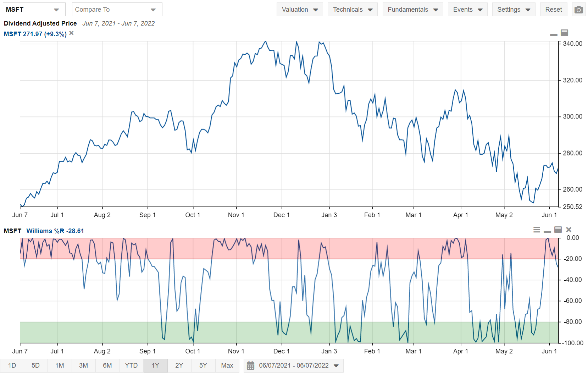Select the 1Y time range
Image resolution: width=588 pixels, height=374 pixels.
(x=155, y=365)
